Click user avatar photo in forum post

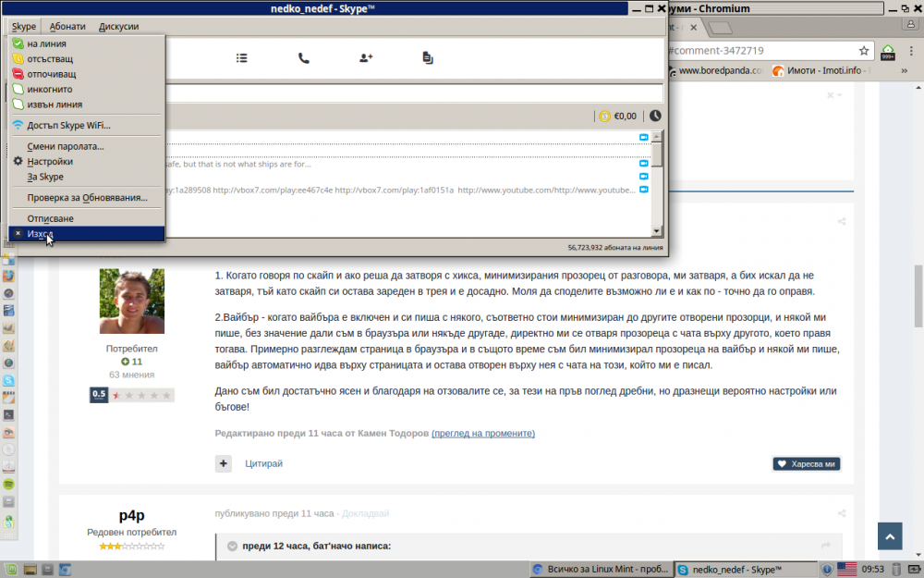[x=132, y=301]
